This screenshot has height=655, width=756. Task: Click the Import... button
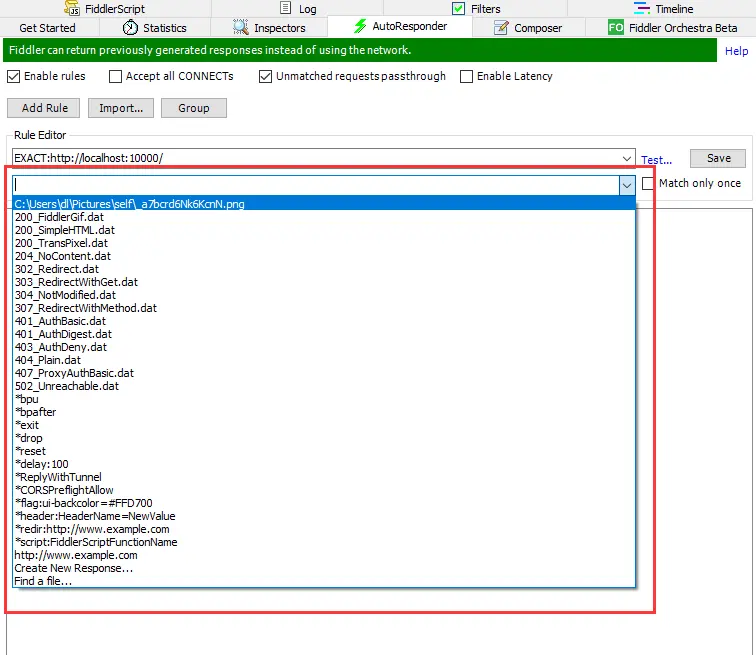[121, 108]
